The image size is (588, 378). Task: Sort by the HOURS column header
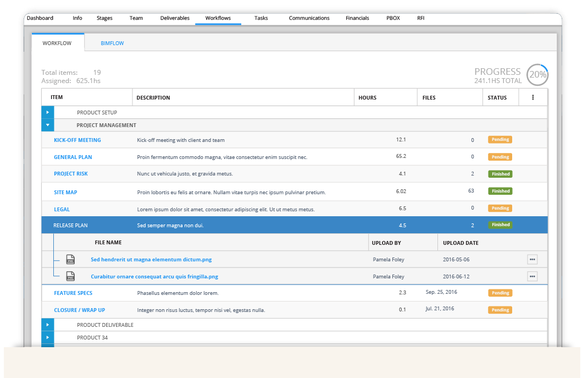point(367,97)
